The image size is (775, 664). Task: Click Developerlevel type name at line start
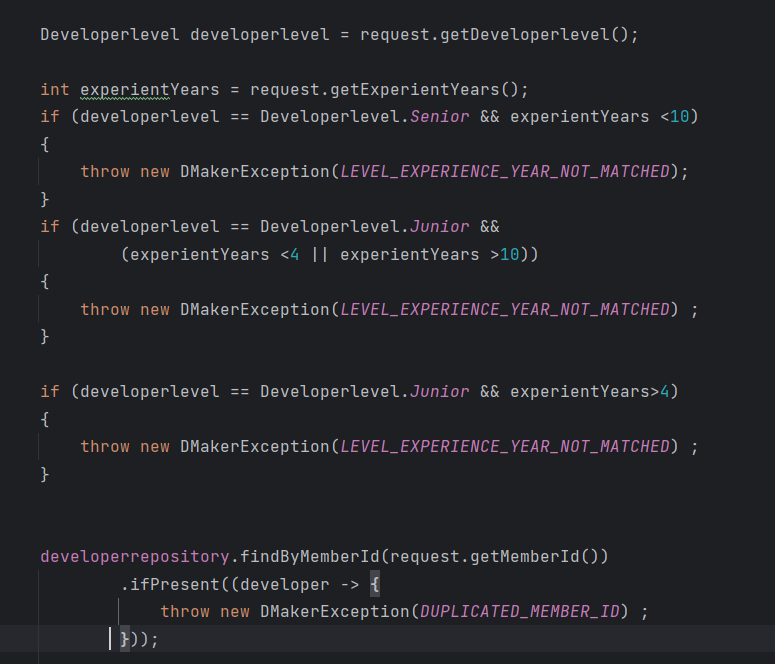tap(110, 35)
